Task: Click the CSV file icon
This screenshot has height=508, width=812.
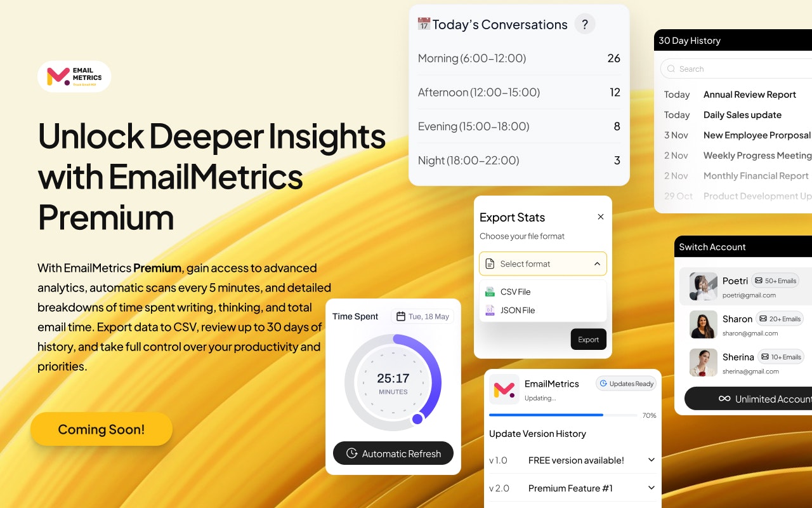Action: 490,291
